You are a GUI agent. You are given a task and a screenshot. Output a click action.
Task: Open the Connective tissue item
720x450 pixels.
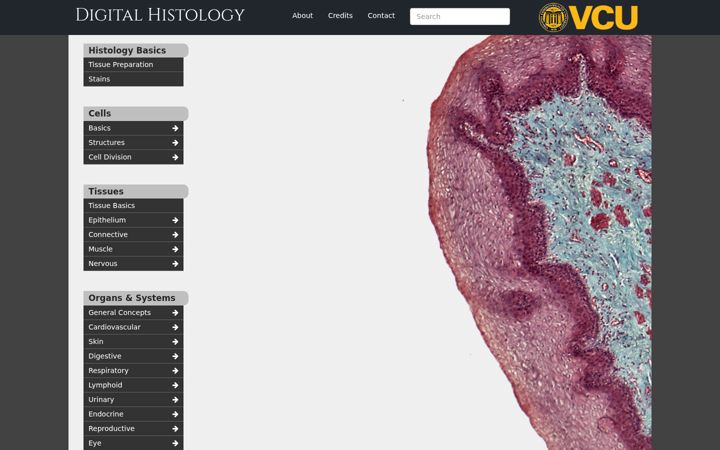(x=133, y=235)
